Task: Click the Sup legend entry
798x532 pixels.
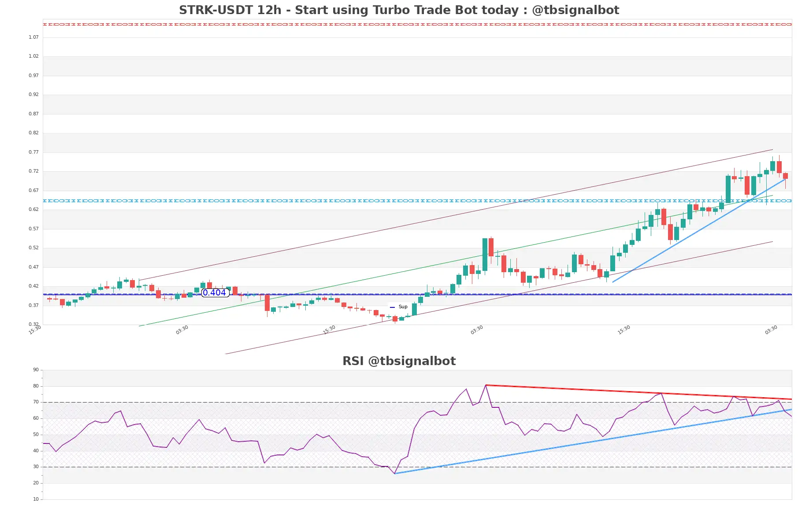Action: tap(399, 307)
